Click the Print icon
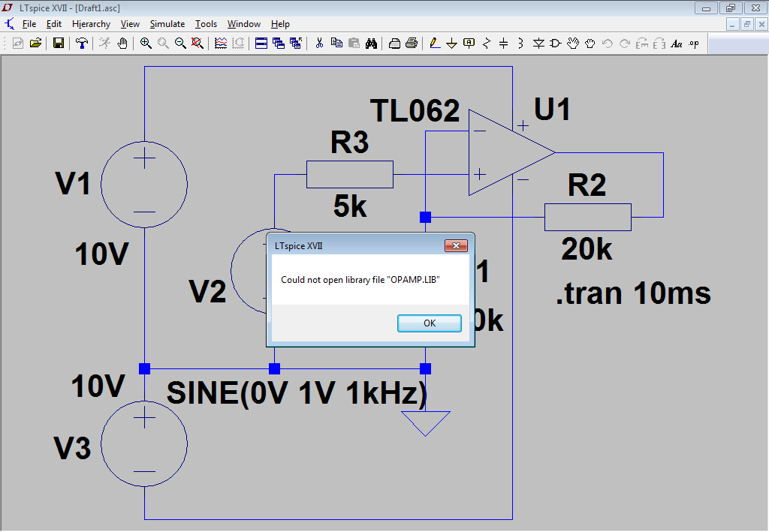 pos(412,44)
